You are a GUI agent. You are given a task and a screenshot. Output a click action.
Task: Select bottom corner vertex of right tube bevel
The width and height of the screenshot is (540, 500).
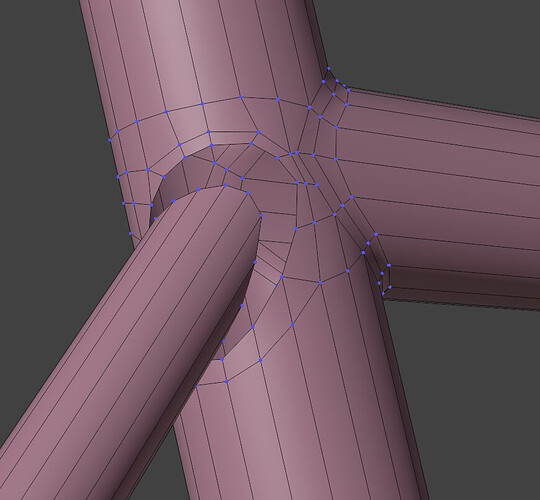coord(383,293)
